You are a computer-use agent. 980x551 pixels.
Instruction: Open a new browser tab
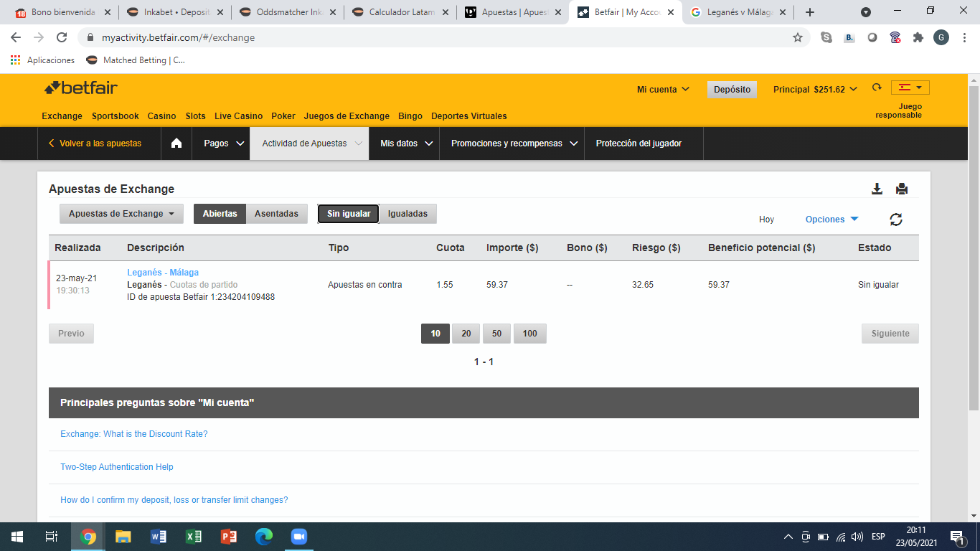[810, 12]
